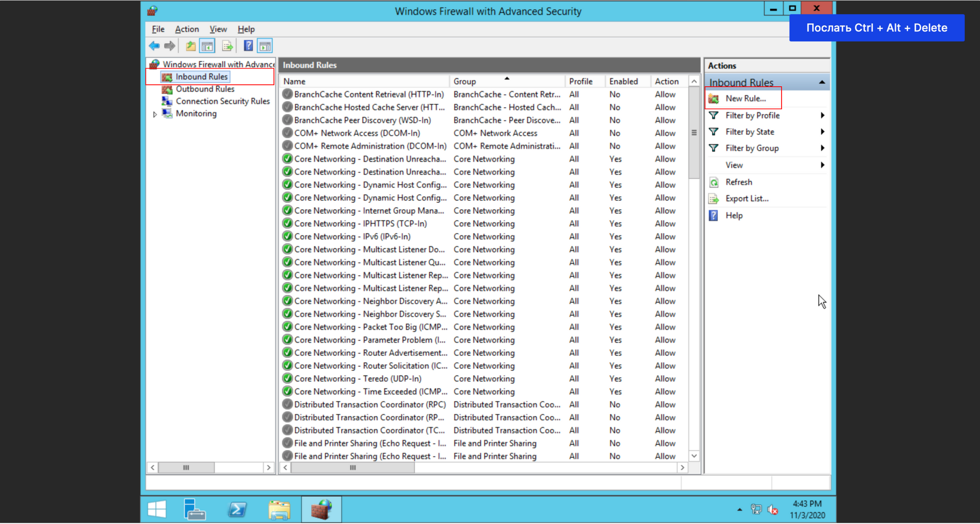Show hidden tray icons arrow
Screen dimensions: 980x524
tap(739, 510)
